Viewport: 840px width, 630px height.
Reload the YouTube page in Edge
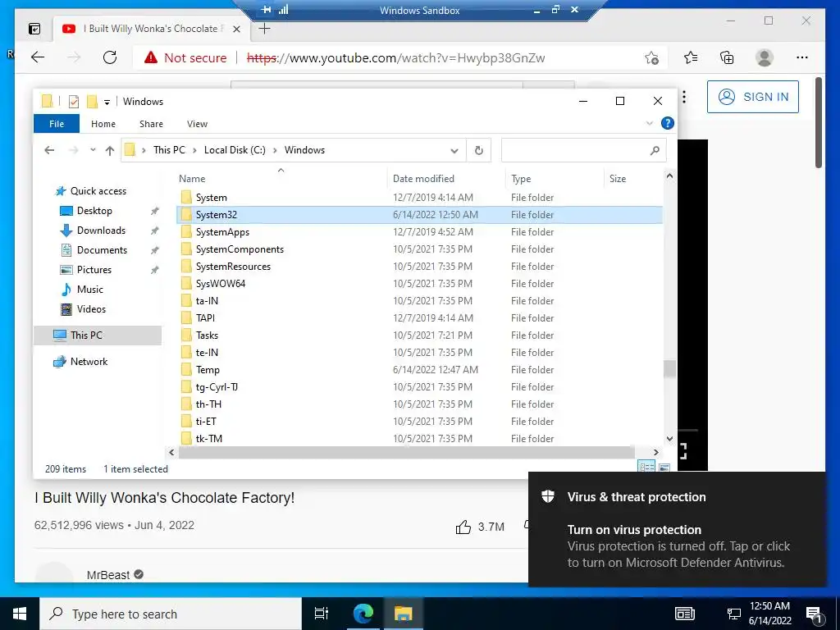[x=110, y=57]
